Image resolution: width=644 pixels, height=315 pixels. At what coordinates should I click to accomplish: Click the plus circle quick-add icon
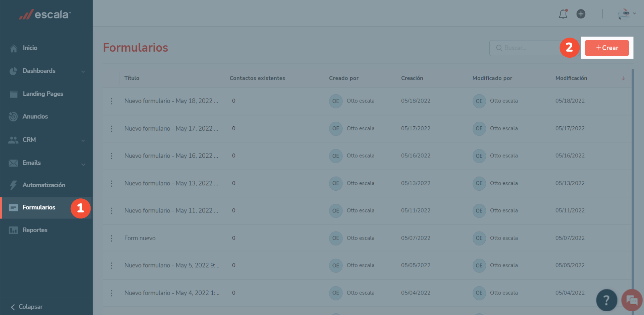581,14
